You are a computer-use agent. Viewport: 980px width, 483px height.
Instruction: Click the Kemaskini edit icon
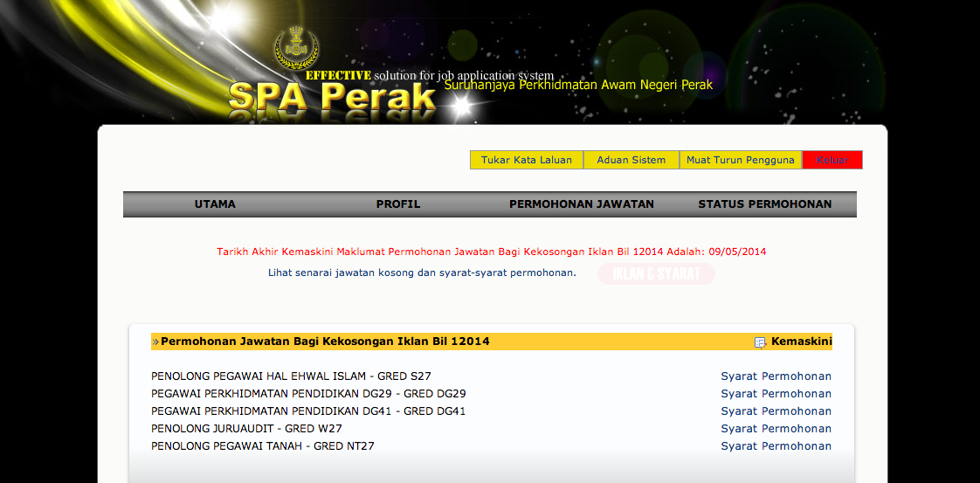(x=761, y=342)
